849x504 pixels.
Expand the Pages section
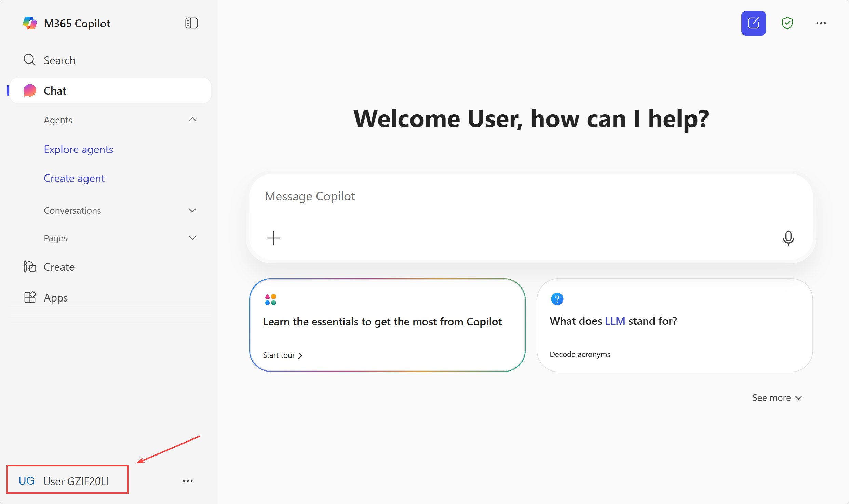pos(192,238)
